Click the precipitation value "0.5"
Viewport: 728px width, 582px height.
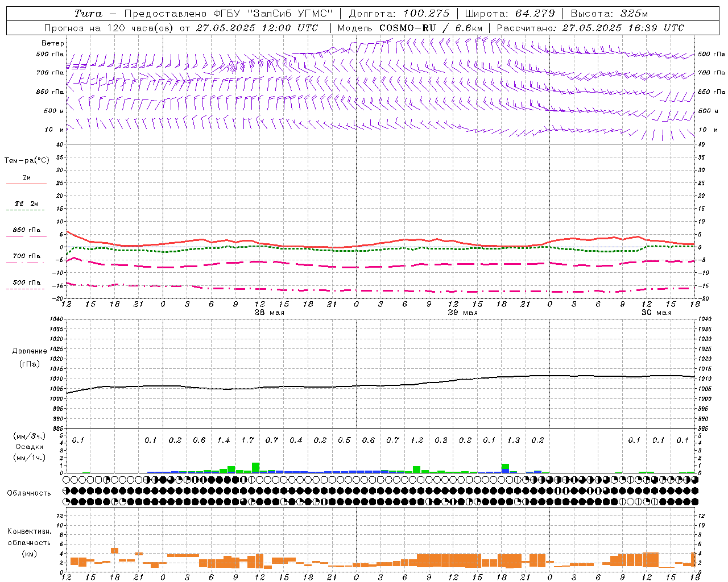[x=344, y=440]
